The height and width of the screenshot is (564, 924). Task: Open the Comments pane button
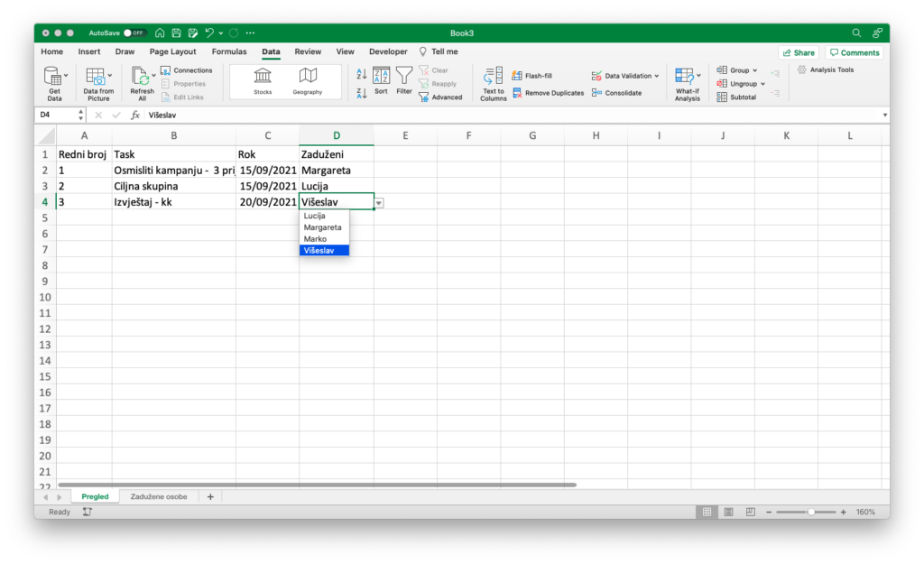pos(854,52)
